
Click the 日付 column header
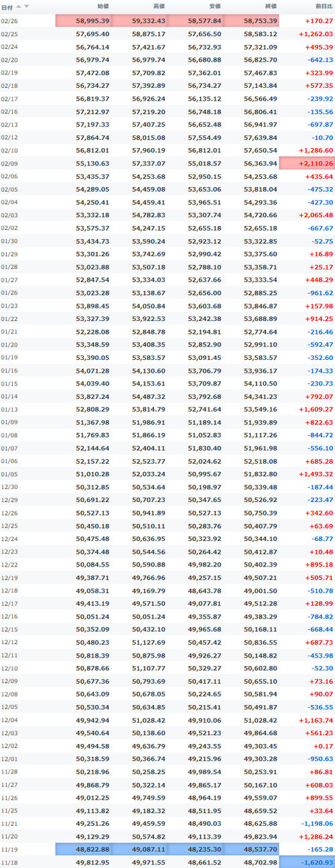7,6
